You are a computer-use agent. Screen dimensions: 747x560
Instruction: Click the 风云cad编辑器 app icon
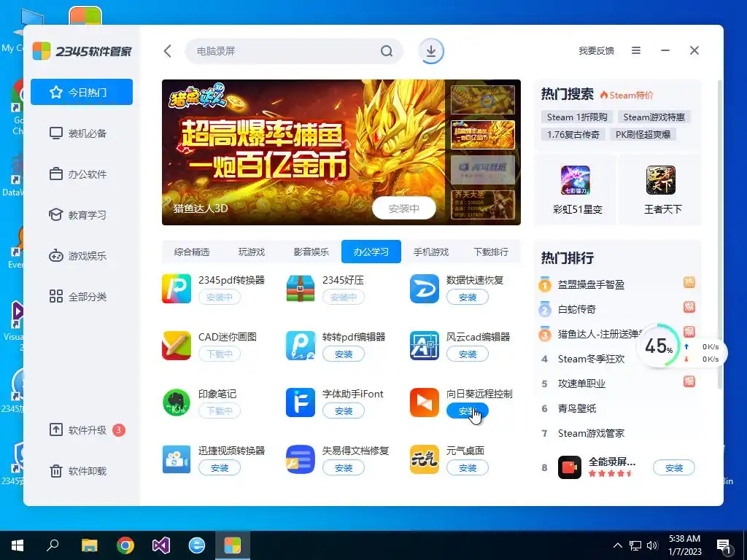(424, 346)
